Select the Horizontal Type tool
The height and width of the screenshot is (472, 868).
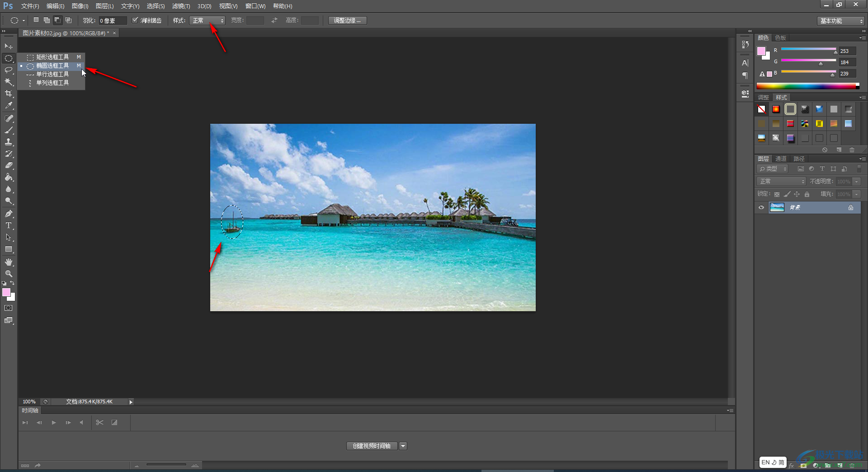9,225
